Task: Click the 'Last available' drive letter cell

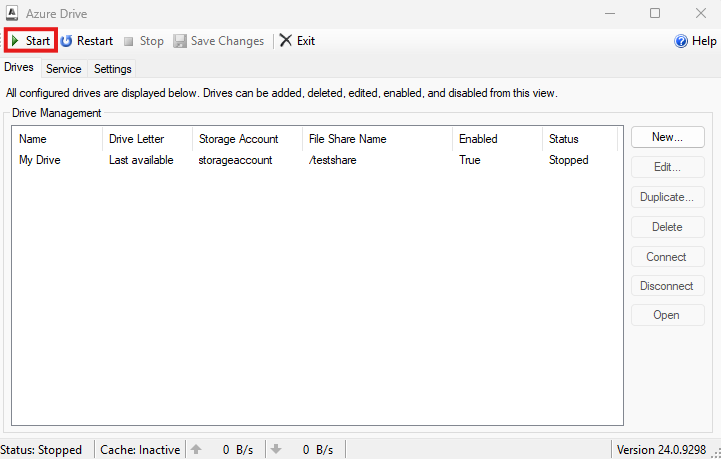Action: tap(141, 160)
